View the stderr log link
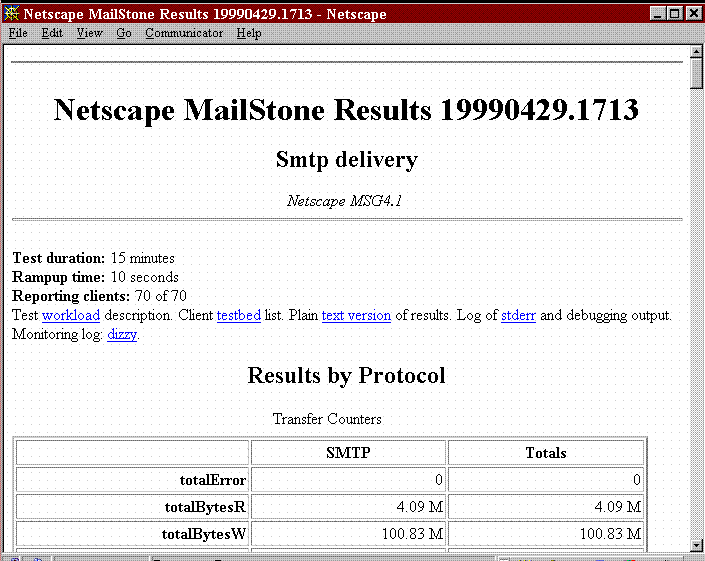 tap(518, 315)
